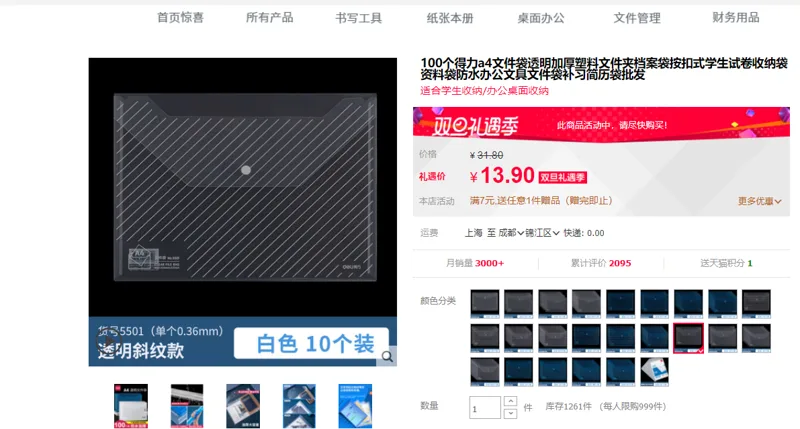The height and width of the screenshot is (429, 800).
Task: Select the sixth color option in first row
Action: tap(655, 304)
